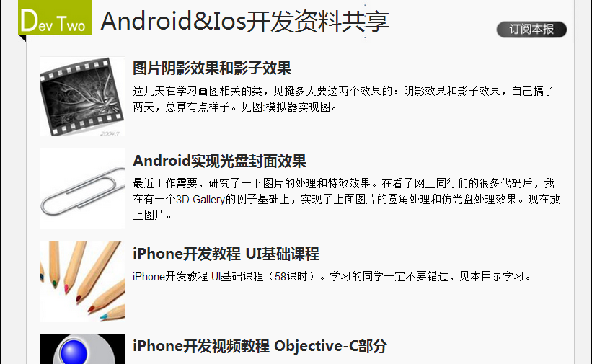Screen dimensions: 592x364
Task: Open the blue sphere thumbnail image
Action: (x=82, y=349)
